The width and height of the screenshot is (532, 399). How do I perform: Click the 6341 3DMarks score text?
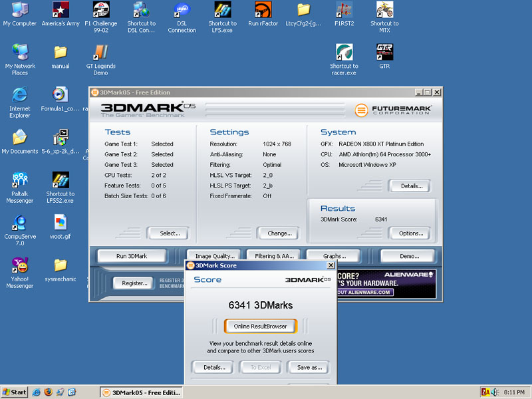click(261, 305)
